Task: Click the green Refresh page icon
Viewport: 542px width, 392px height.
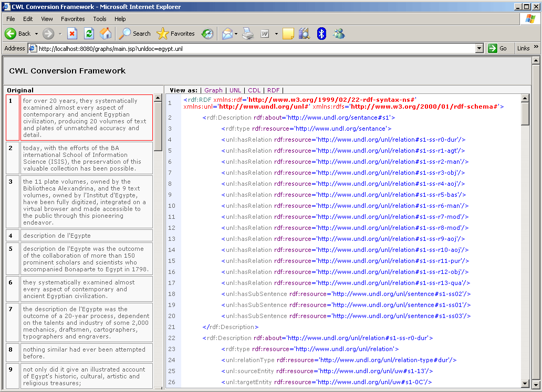Action: pyautogui.click(x=89, y=34)
